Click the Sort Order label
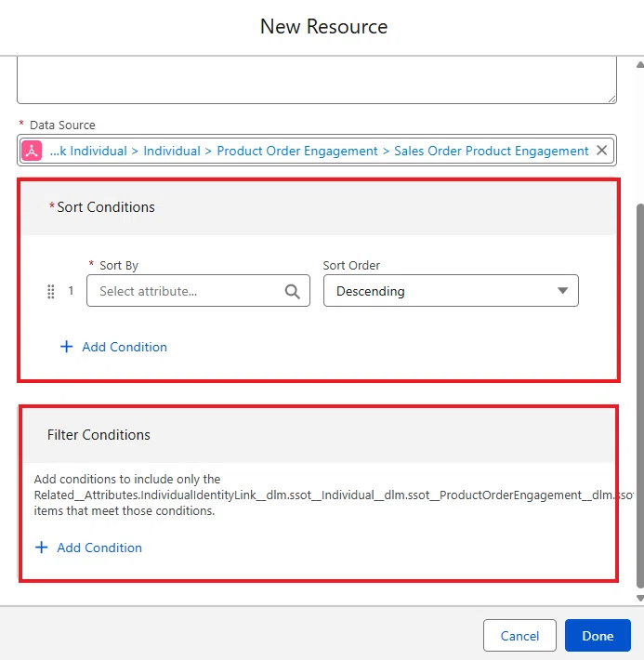The width and height of the screenshot is (644, 660). click(x=351, y=266)
